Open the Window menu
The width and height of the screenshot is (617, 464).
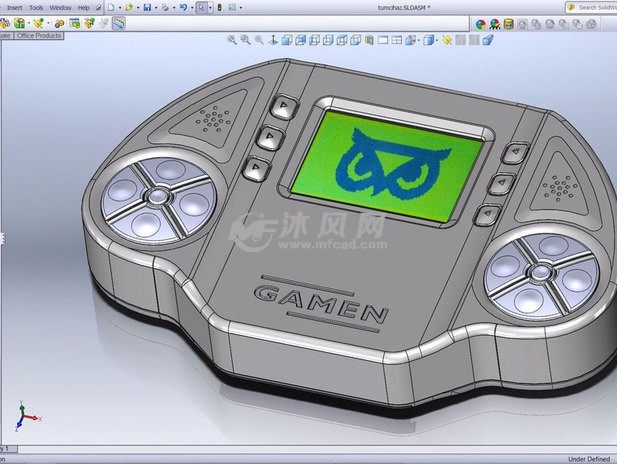coord(60,7)
